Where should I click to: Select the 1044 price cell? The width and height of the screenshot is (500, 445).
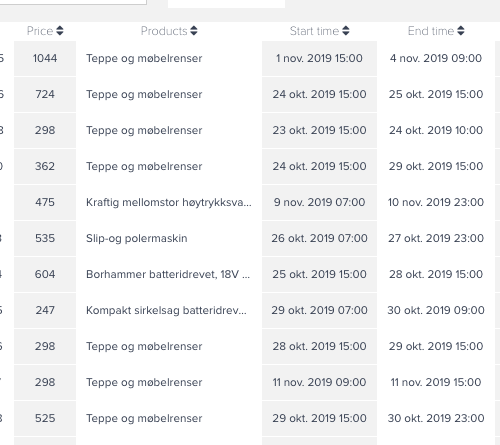45,58
